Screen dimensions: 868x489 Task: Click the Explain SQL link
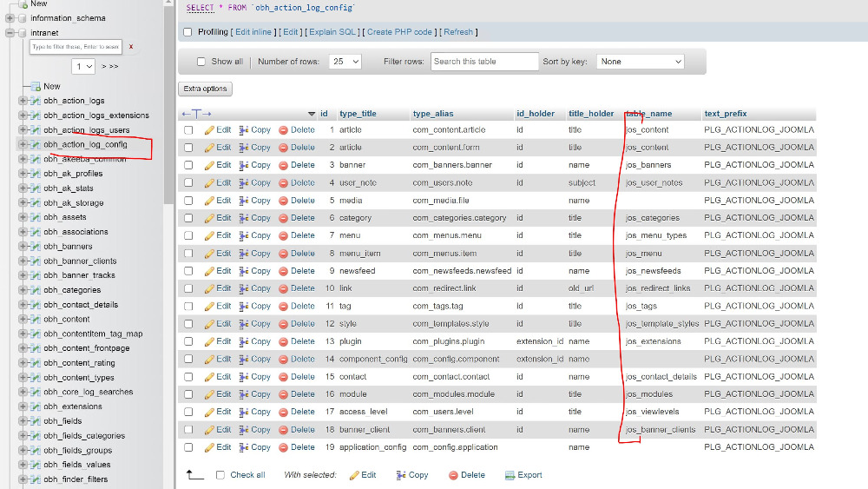[x=332, y=32]
